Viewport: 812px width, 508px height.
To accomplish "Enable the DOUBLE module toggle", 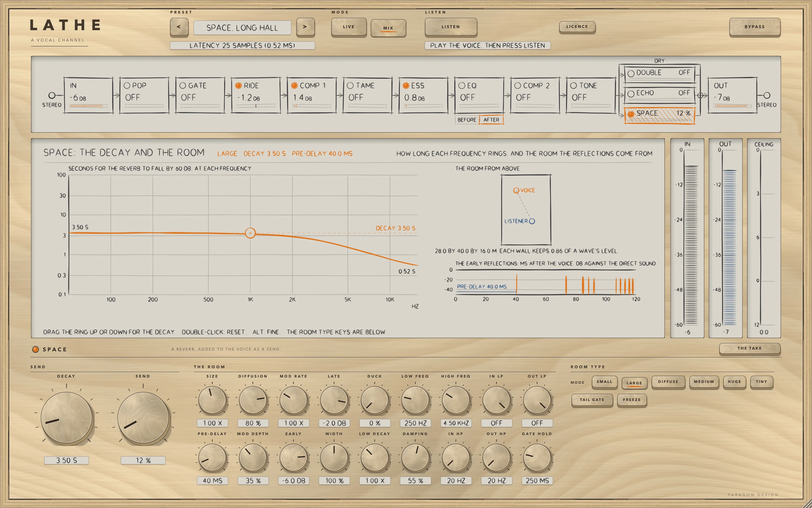I will click(631, 74).
